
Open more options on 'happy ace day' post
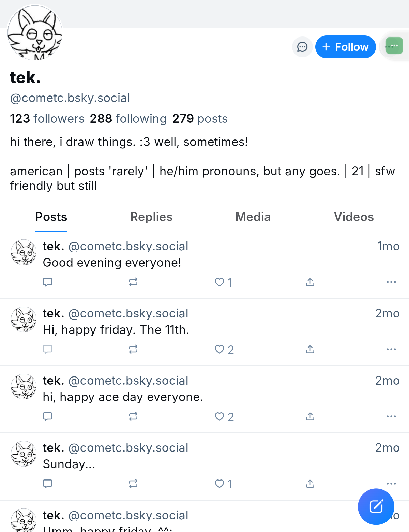[x=391, y=416]
